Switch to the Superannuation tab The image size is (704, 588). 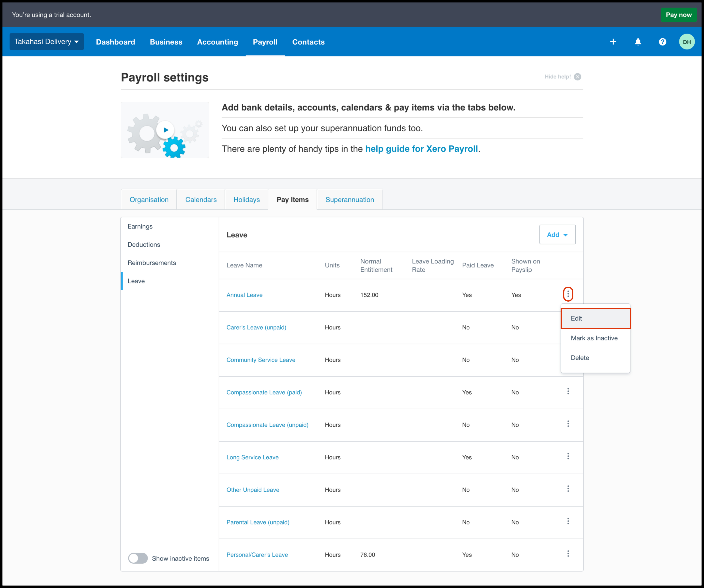349,200
